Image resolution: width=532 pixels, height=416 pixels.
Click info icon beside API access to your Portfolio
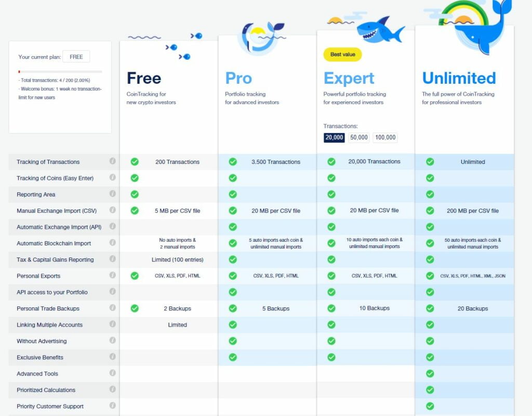pos(112,291)
